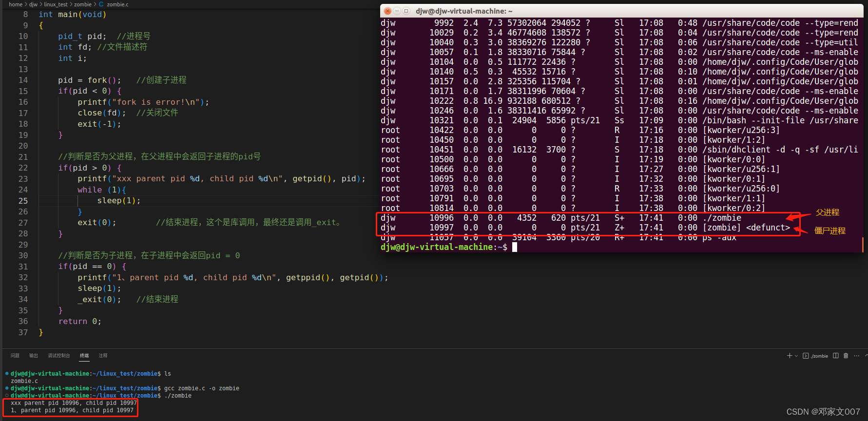Click the '1、parent pid 10996' output line
The height and width of the screenshot is (421, 868).
(72, 410)
